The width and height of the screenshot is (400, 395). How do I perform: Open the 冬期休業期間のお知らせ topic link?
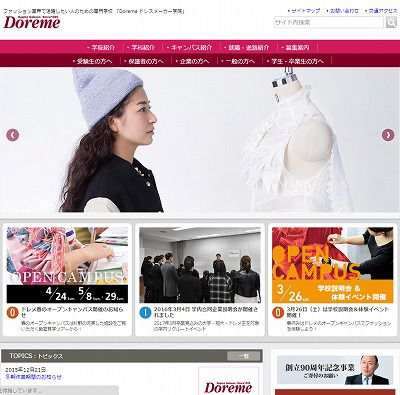pos(34,377)
